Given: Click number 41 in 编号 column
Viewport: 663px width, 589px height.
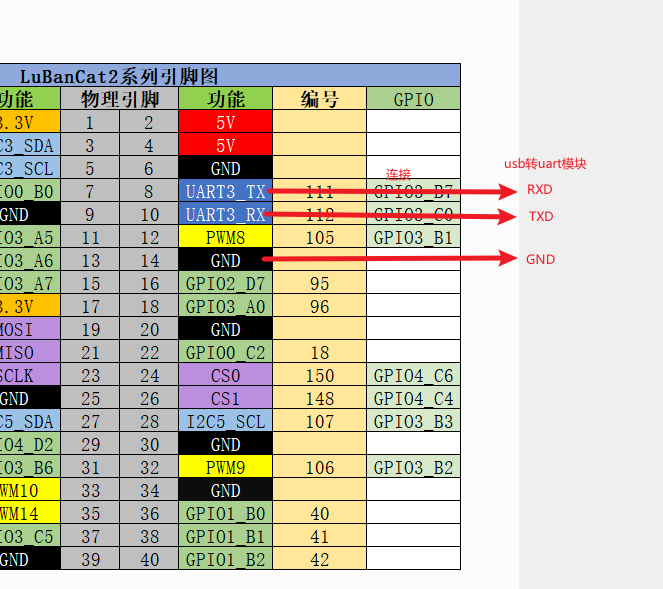Looking at the screenshot, I should pos(320,536).
